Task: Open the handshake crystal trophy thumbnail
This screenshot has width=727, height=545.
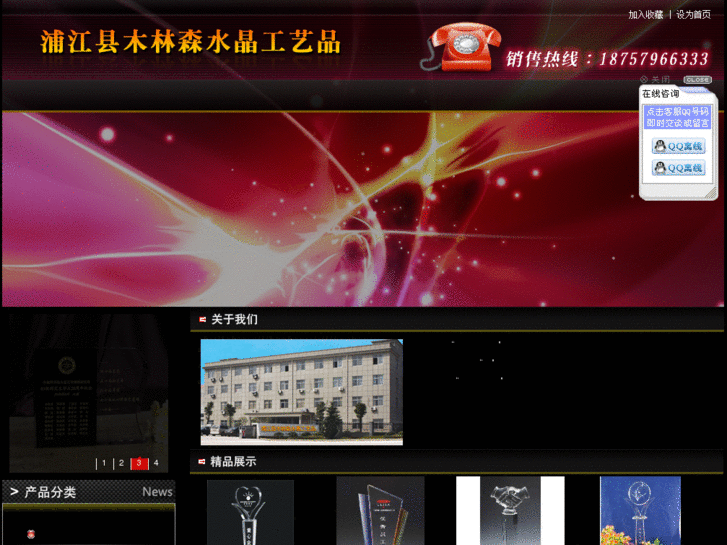Action: 510,510
